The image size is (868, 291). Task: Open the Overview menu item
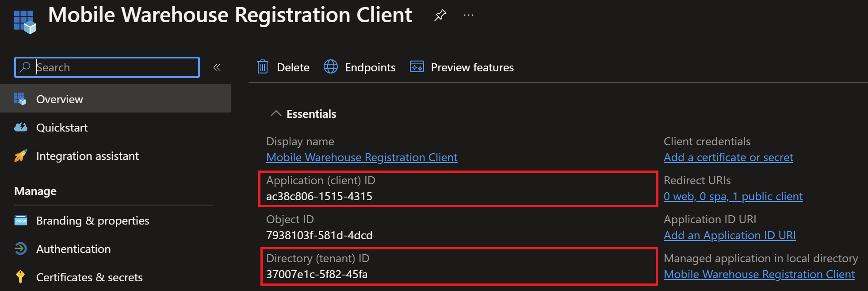tap(60, 99)
